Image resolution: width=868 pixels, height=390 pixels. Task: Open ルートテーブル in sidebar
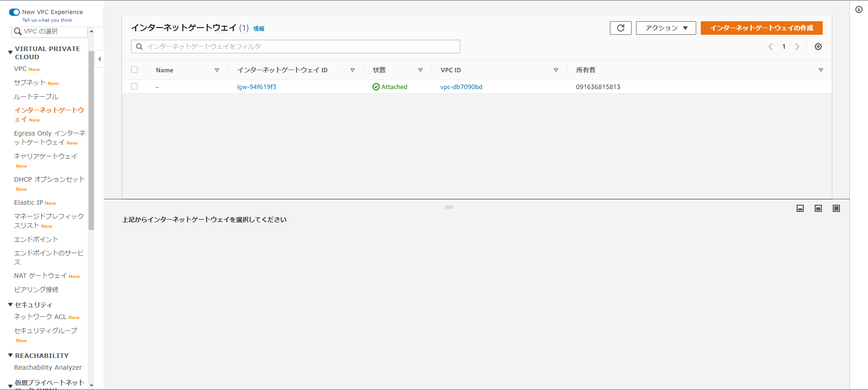pos(36,97)
